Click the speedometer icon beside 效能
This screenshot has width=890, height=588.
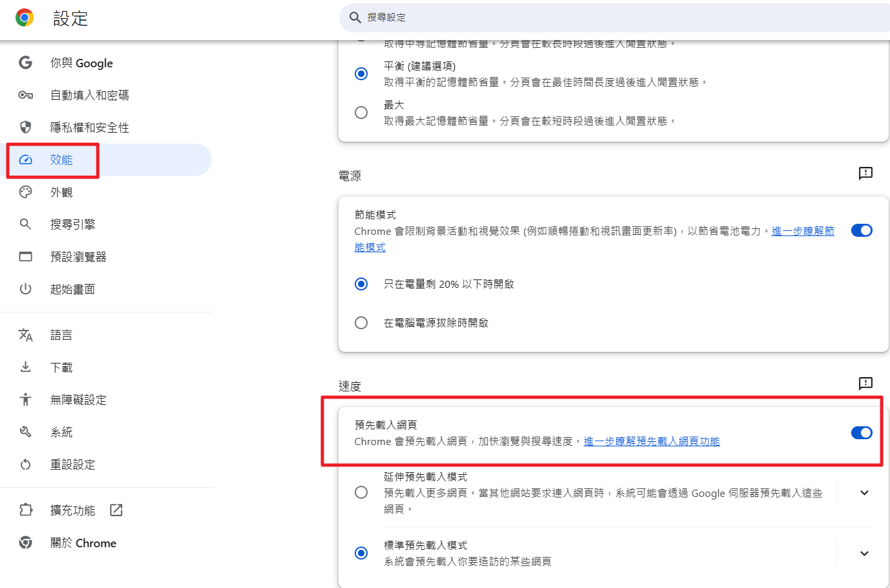pos(25,160)
